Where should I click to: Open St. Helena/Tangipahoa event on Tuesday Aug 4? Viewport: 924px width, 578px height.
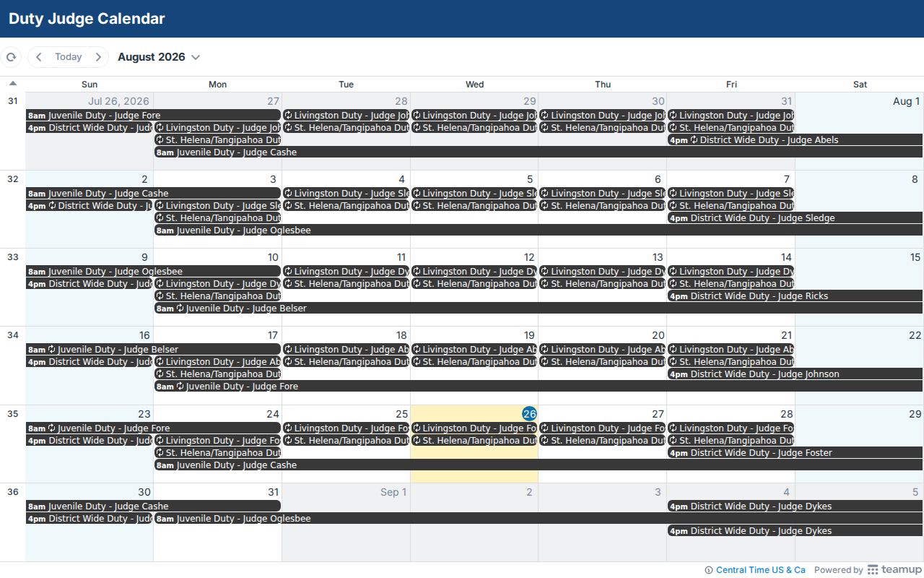(346, 206)
